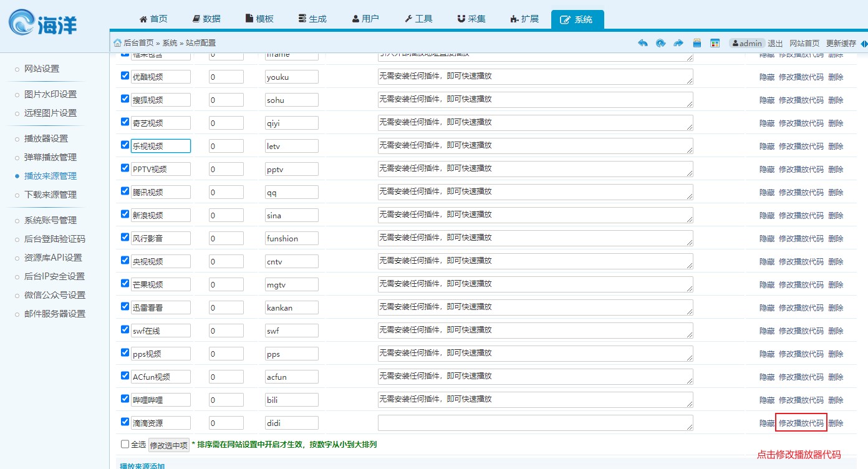Open 播放器设置 in the left sidebar
The width and height of the screenshot is (868, 469).
46,138
